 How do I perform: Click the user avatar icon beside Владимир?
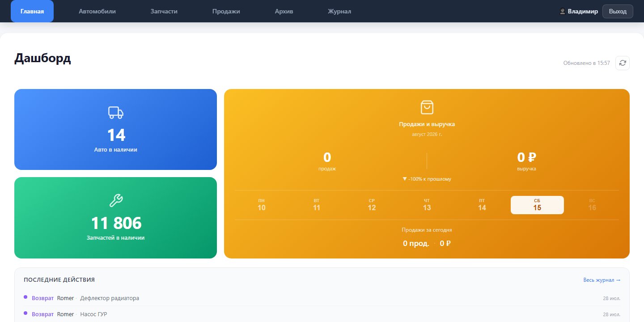tap(563, 12)
